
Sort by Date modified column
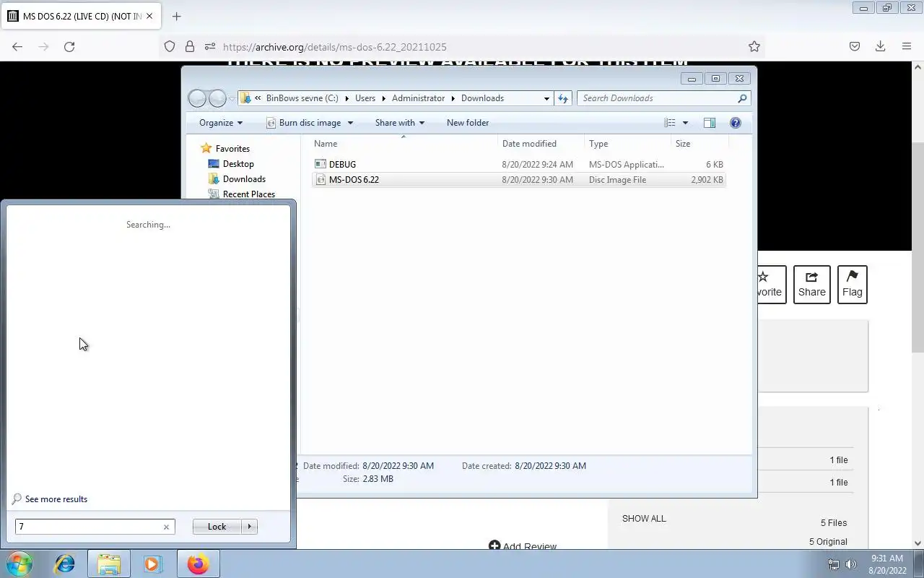coord(541,144)
